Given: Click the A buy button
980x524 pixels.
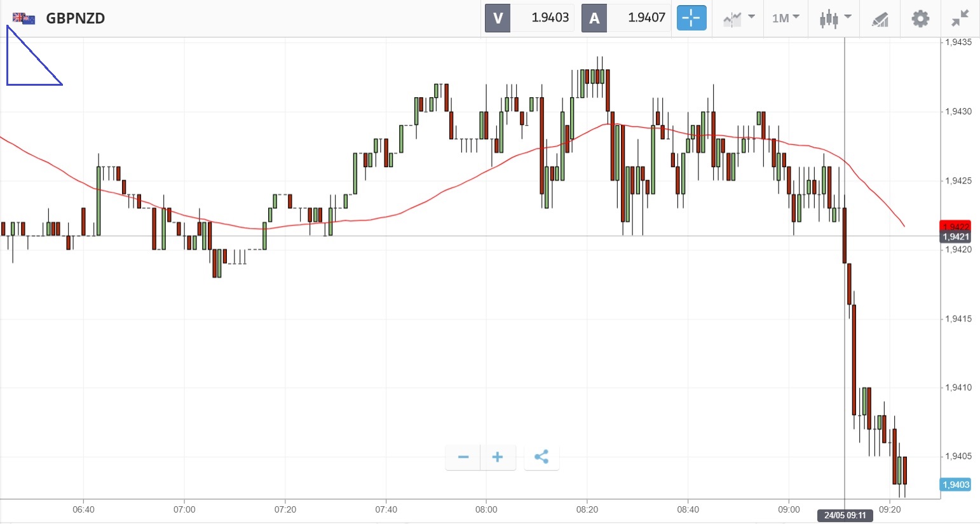Looking at the screenshot, I should click(x=594, y=18).
